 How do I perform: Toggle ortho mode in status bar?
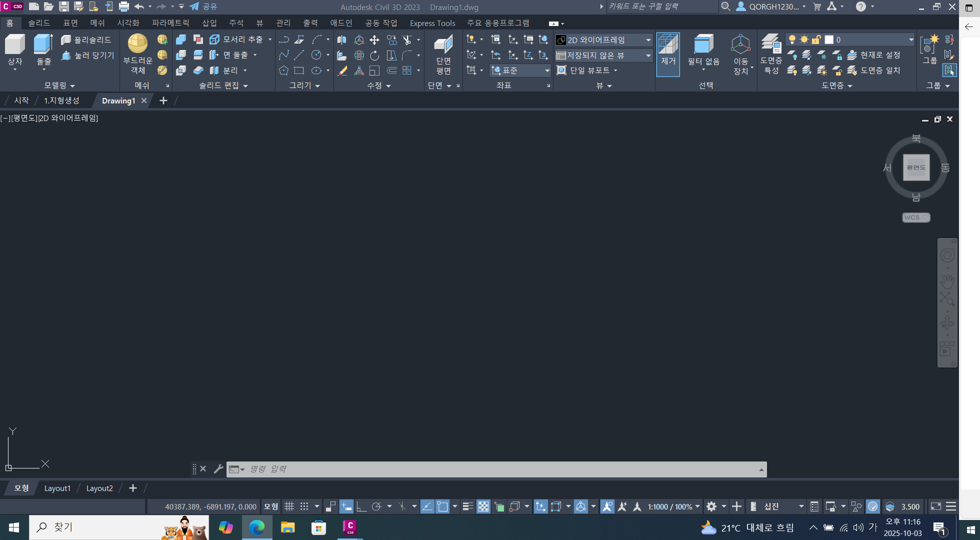[x=361, y=506]
